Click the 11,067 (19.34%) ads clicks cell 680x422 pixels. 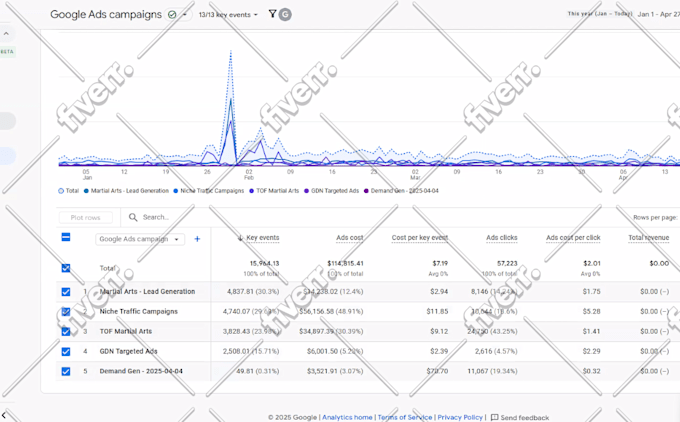[492, 371]
